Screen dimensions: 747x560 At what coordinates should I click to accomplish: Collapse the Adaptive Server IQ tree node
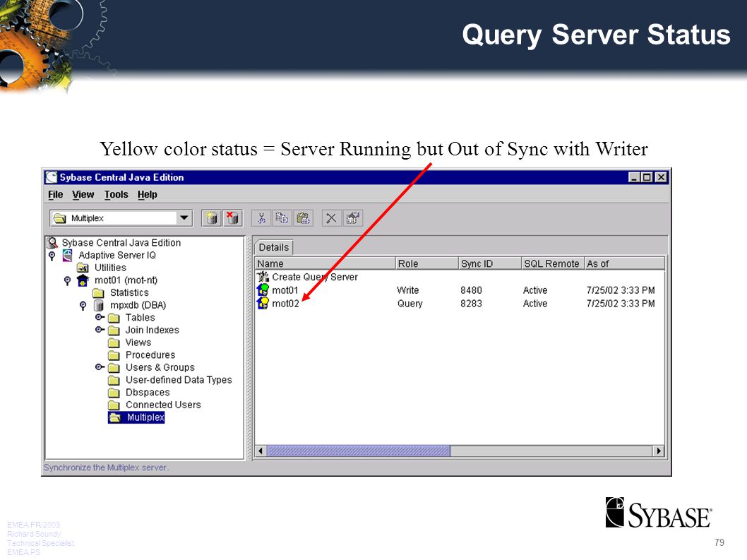click(x=52, y=256)
